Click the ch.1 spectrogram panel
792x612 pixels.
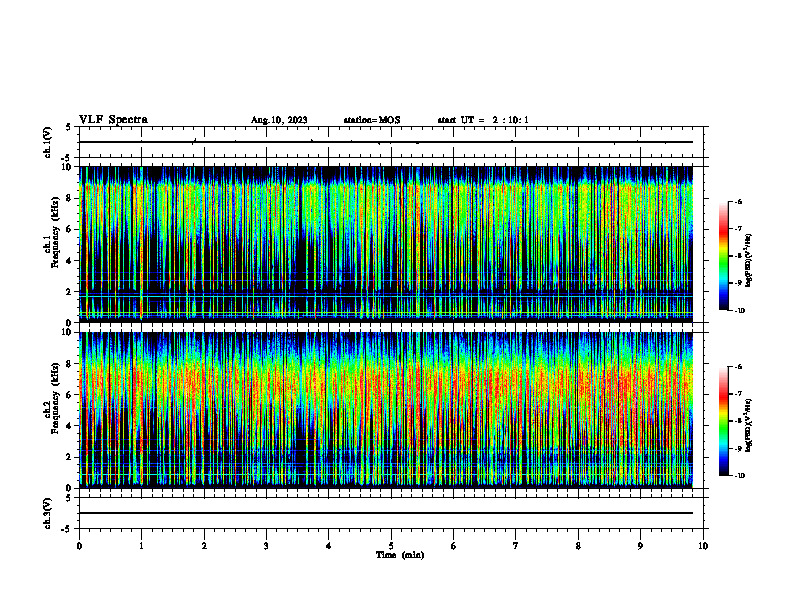point(386,244)
